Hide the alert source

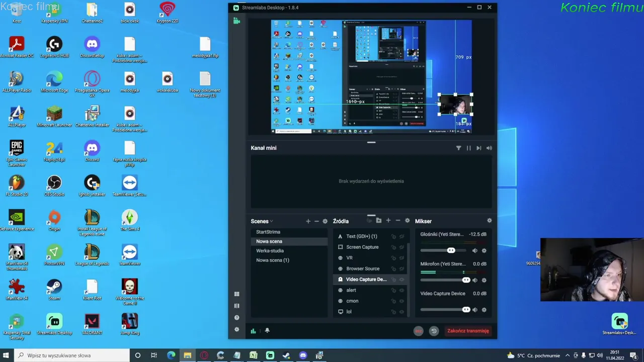coord(401,290)
